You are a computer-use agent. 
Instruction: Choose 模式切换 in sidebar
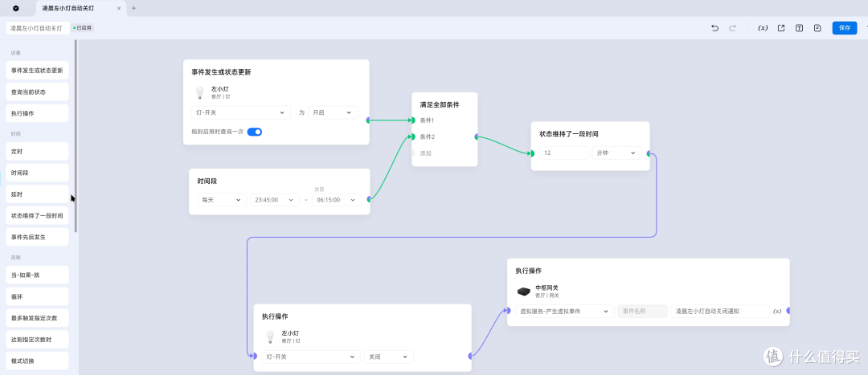37,361
